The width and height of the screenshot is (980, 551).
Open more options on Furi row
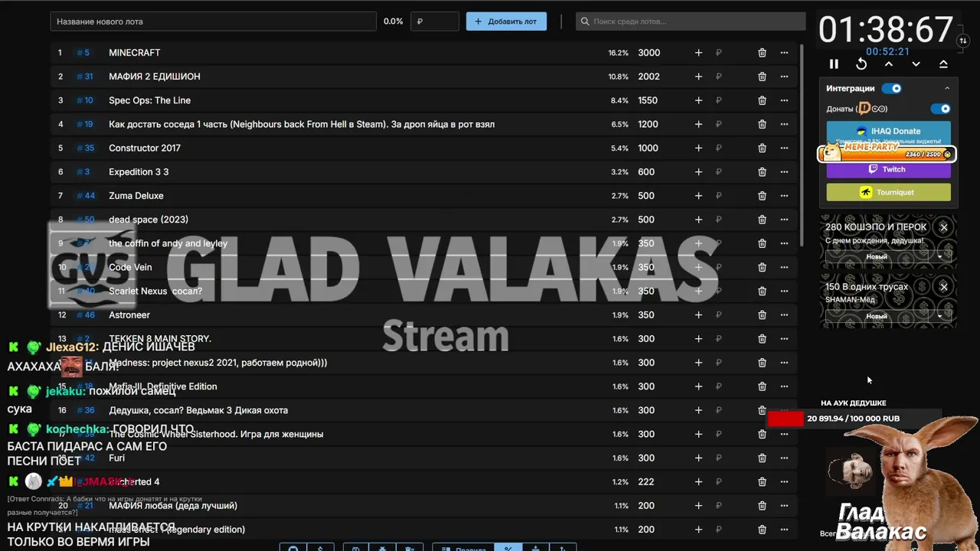(784, 458)
